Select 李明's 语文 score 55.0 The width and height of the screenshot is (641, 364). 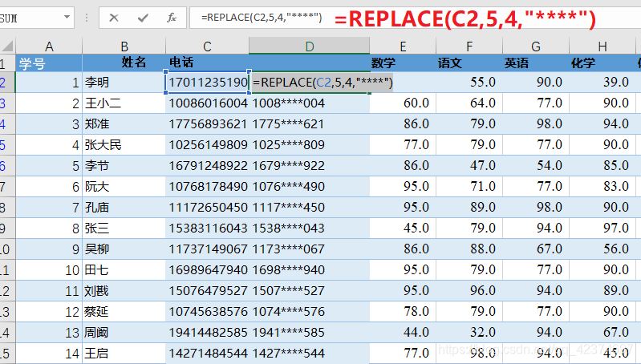click(469, 83)
